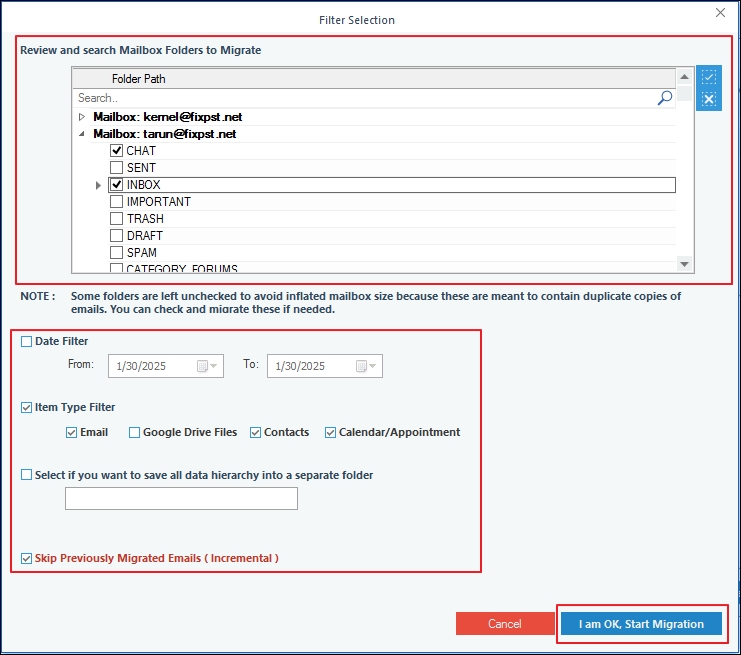741x655 pixels.
Task: Expand the kernel@fixpst.net mailbox
Action: click(82, 117)
